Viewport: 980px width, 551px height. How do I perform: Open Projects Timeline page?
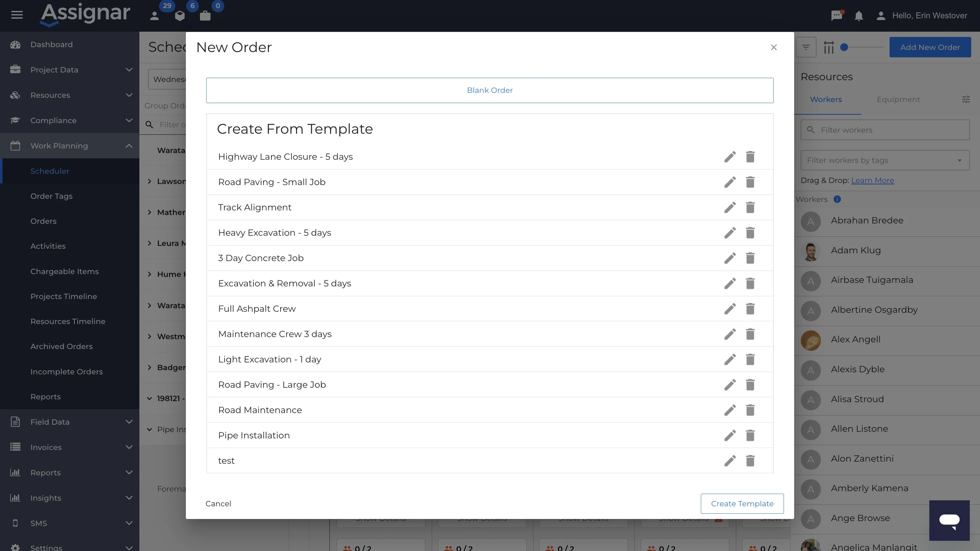[x=63, y=296]
